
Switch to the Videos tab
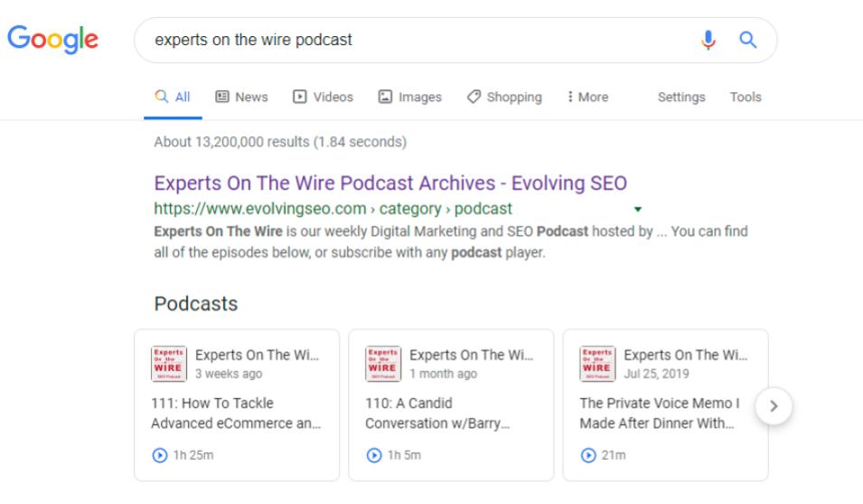[x=324, y=98]
